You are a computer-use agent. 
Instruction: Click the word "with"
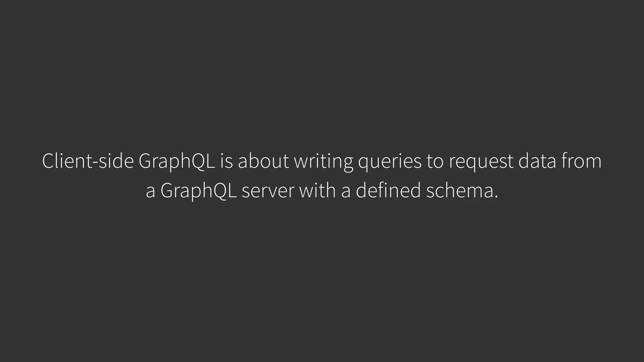pos(318,190)
